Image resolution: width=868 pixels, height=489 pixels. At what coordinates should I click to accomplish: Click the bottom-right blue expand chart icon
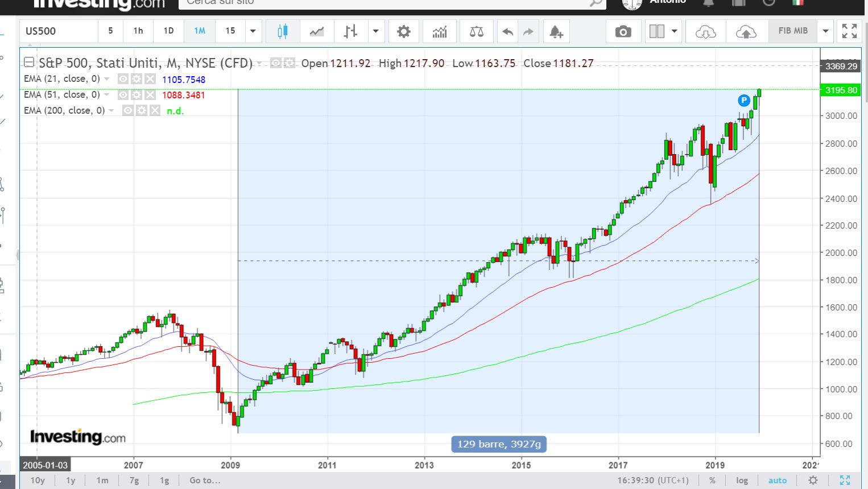tap(845, 480)
